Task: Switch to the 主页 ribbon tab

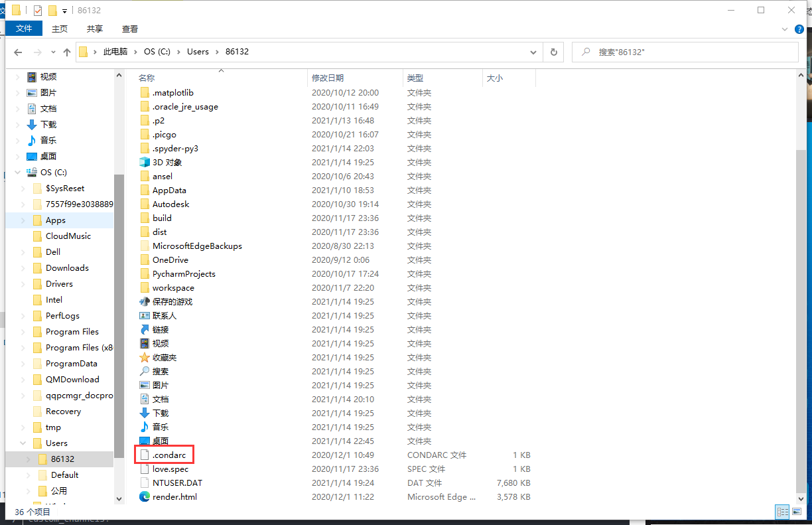Action: (x=60, y=29)
